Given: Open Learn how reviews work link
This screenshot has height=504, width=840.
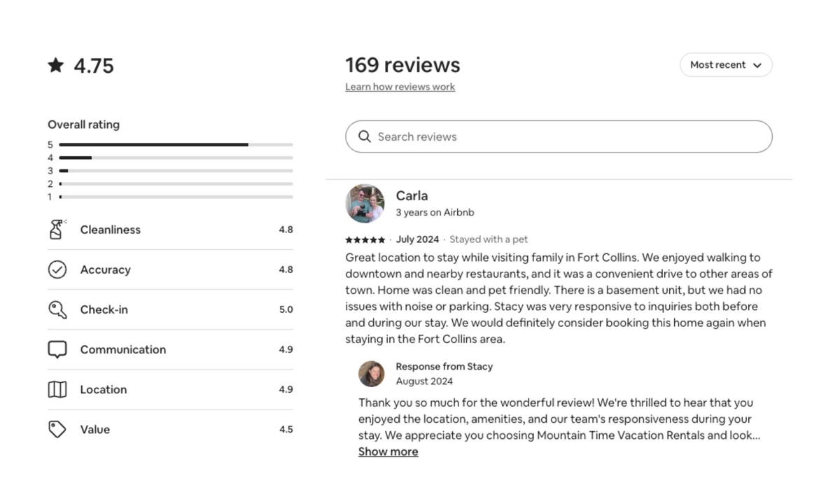Looking at the screenshot, I should coord(400,87).
